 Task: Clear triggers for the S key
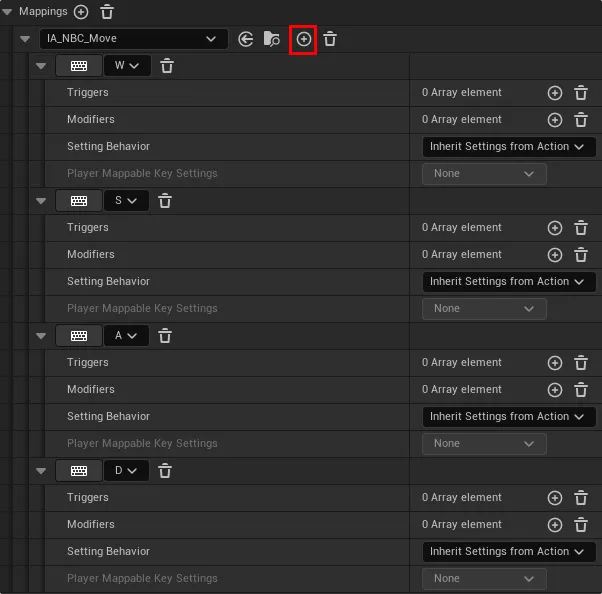(x=581, y=228)
